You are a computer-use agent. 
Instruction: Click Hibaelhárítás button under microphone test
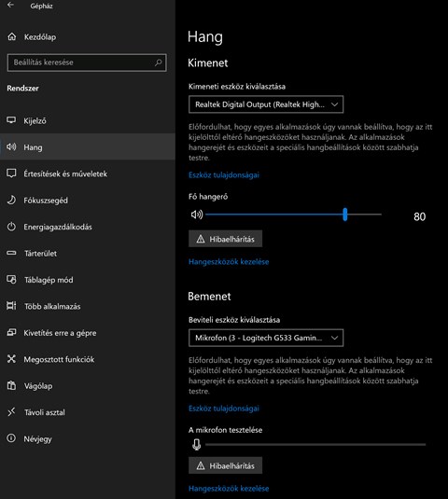(x=226, y=465)
